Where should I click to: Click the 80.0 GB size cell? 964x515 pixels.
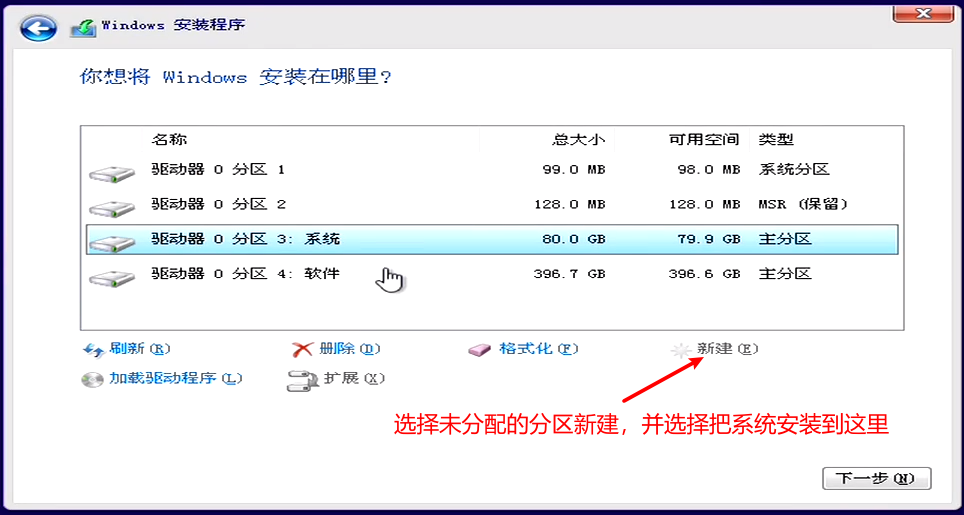click(x=574, y=240)
